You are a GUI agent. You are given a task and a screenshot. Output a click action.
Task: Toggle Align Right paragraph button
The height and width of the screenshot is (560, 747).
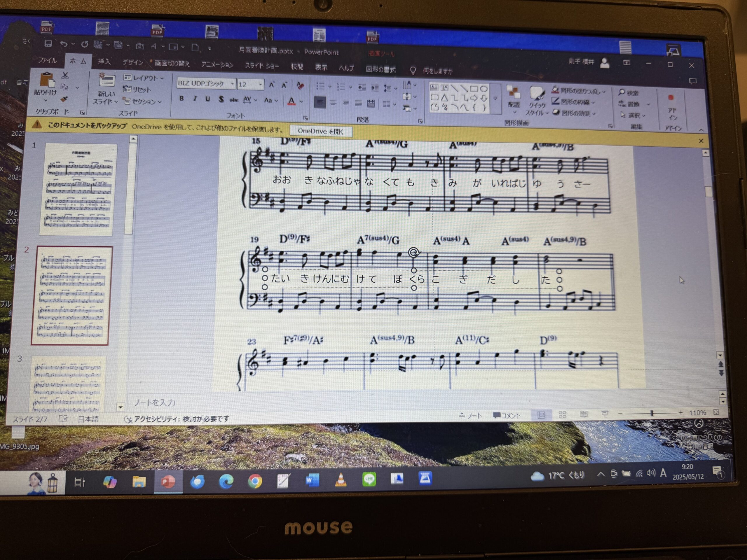coord(345,103)
